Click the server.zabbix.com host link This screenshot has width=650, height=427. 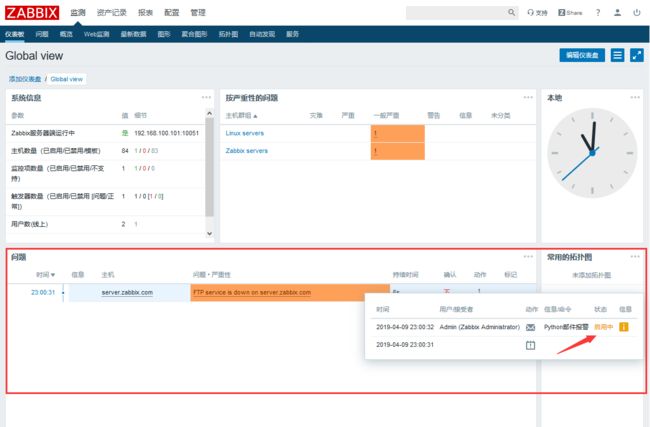127,292
